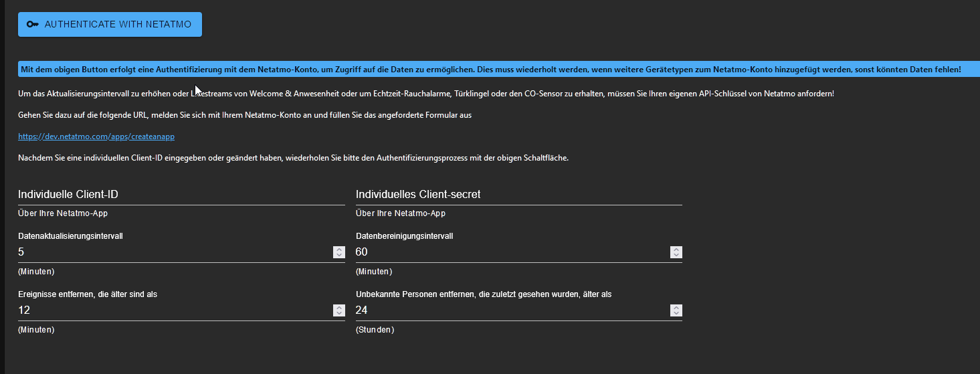This screenshot has width=980, height=374.
Task: Adjust the Ereignisse entfernen spinner arrows
Action: [339, 310]
